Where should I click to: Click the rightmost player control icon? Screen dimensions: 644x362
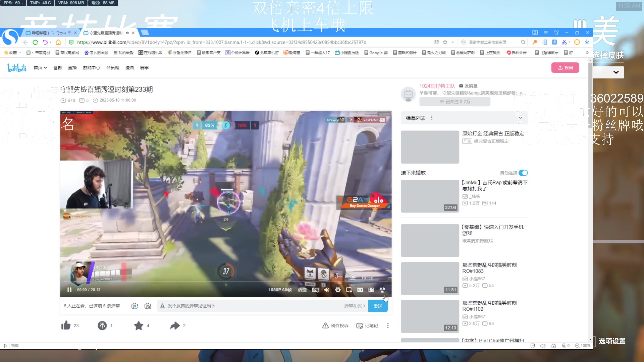click(382, 290)
